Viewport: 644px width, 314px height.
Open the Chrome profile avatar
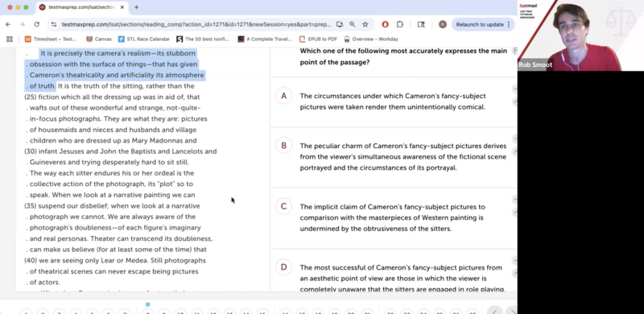pos(442,25)
